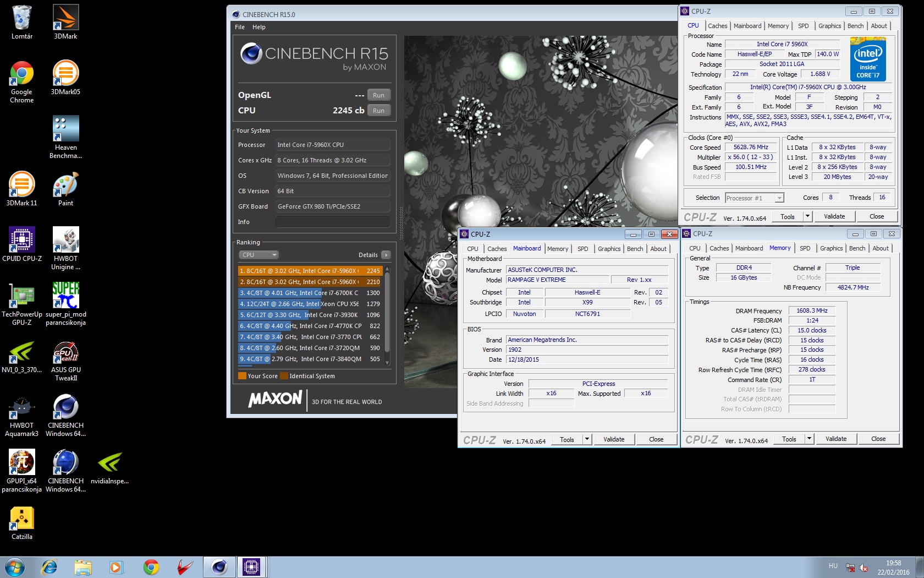Select ranking entry i7-3930K scoring 1096
The image size is (924, 578).
pyautogui.click(x=310, y=315)
